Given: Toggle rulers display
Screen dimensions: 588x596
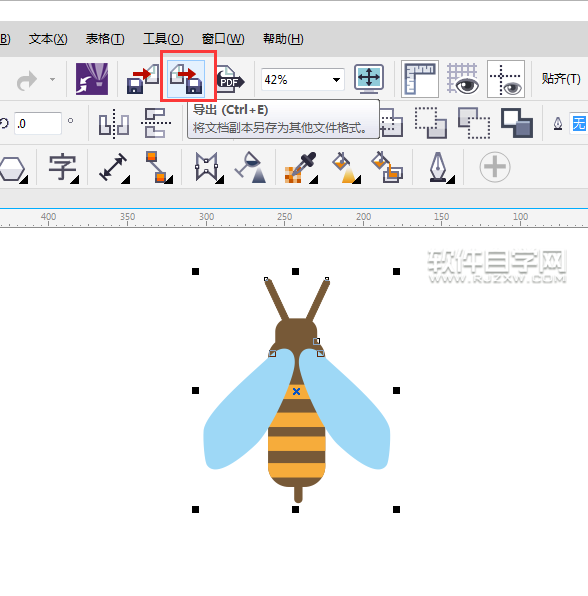Looking at the screenshot, I should 420,79.
